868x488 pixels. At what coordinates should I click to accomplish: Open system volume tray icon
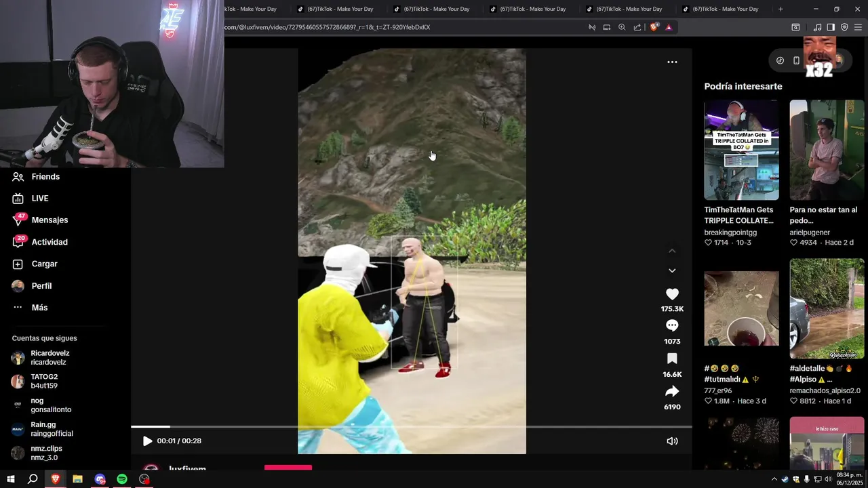827,479
